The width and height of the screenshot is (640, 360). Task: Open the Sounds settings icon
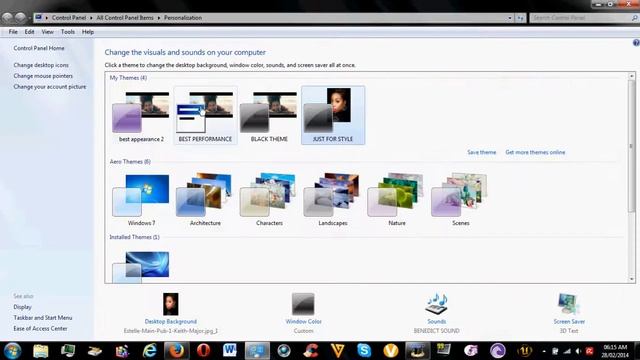(436, 304)
